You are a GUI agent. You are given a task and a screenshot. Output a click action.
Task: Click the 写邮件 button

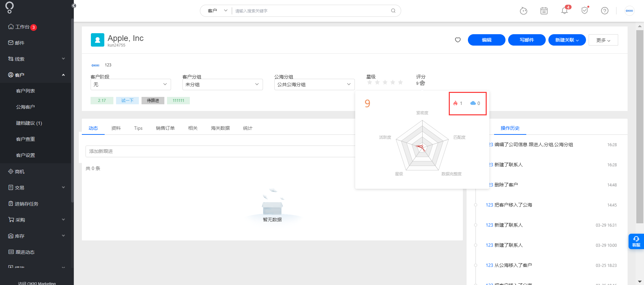[527, 40]
